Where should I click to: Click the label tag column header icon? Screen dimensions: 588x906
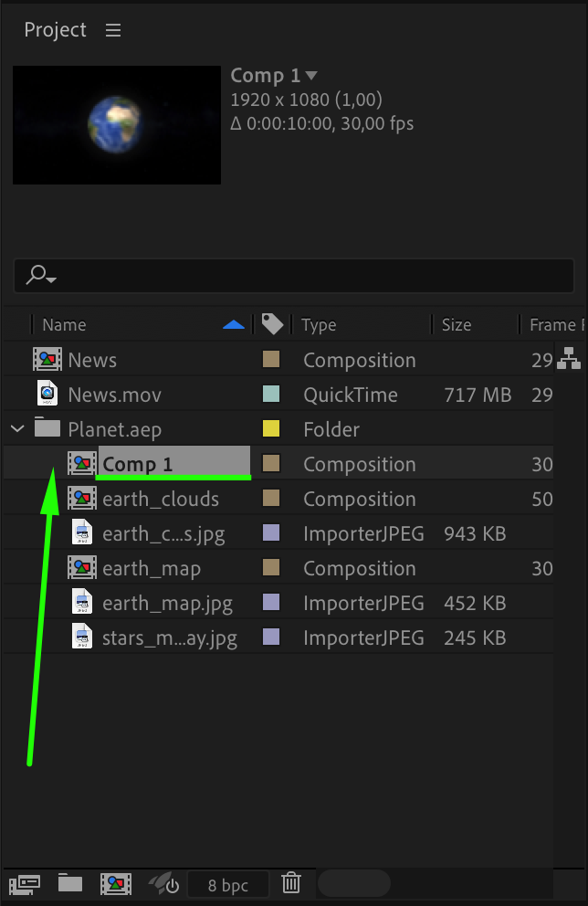click(x=271, y=324)
